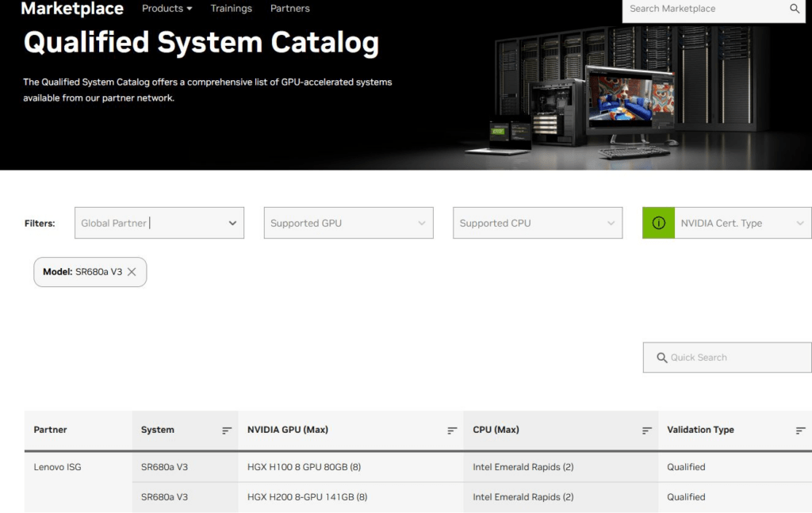Click the NVIDIA GPU (Max) header label
The width and height of the screenshot is (812, 513).
[x=287, y=430]
